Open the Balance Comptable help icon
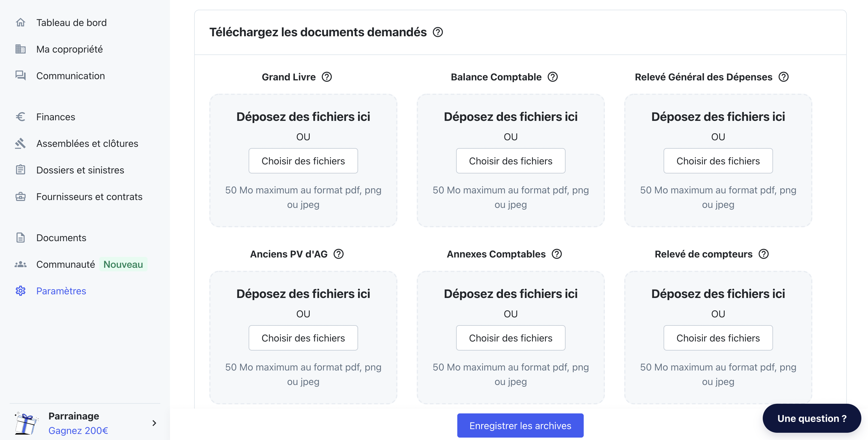This screenshot has height=440, width=868. click(553, 77)
